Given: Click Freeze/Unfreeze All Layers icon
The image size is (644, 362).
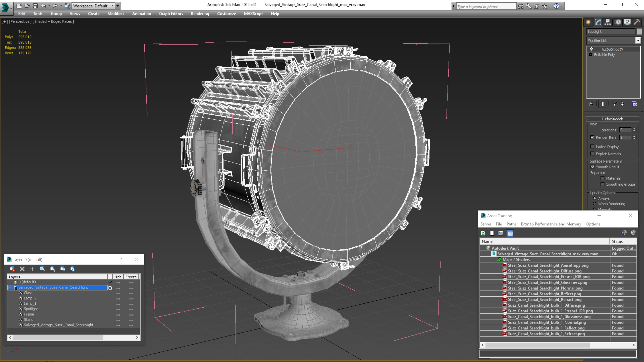Looking at the screenshot, I should (72, 269).
